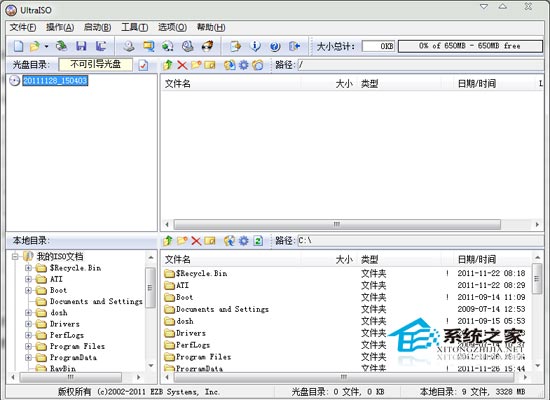This screenshot has width=550, height=400.
Task: Click the blue Information toolbar icon
Action: [x=255, y=46]
